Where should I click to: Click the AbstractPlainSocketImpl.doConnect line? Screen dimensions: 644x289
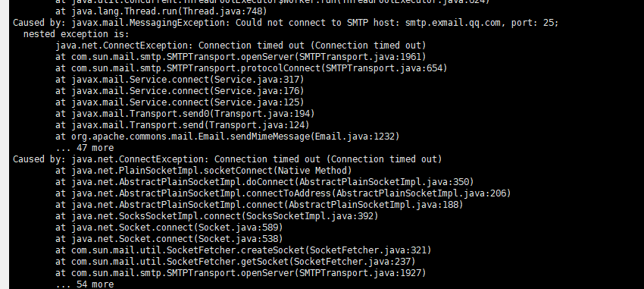[x=264, y=182]
